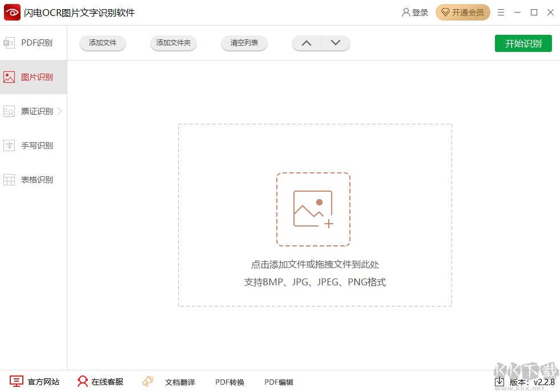Click the PDF识别 sidebar icon
The height and width of the screenshot is (392, 560).
[x=9, y=43]
